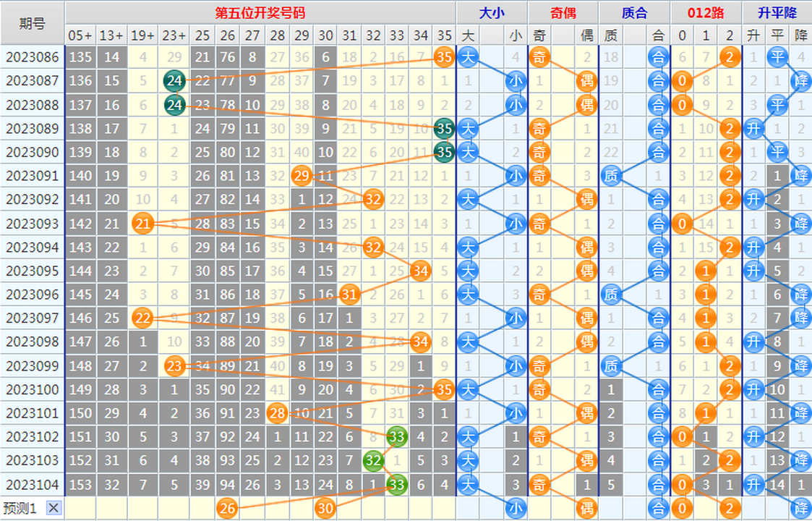The width and height of the screenshot is (812, 521).
Task: Toggle predicted 0 ball in 预测1 row
Action: tap(682, 509)
